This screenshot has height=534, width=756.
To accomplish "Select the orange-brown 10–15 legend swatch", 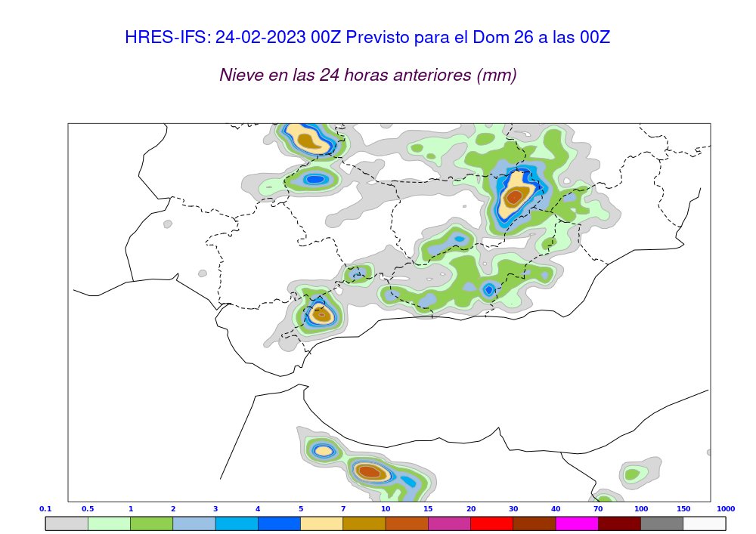I will (407, 523).
